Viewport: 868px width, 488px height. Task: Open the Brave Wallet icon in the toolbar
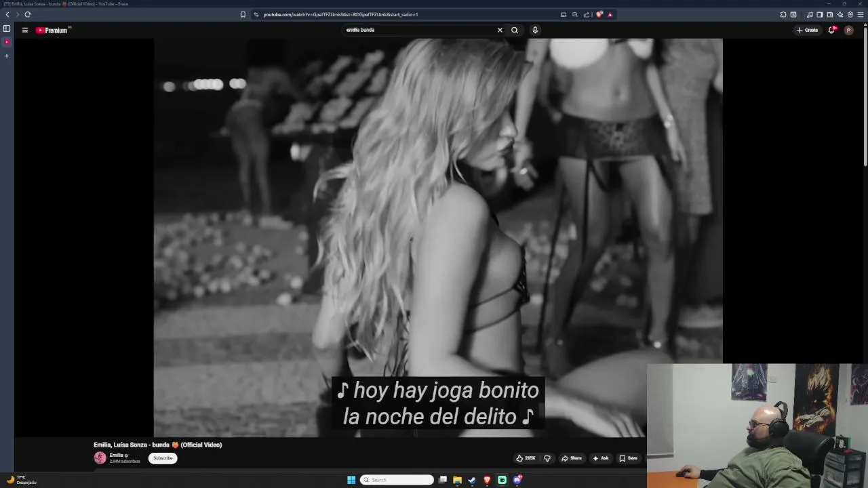829,14
